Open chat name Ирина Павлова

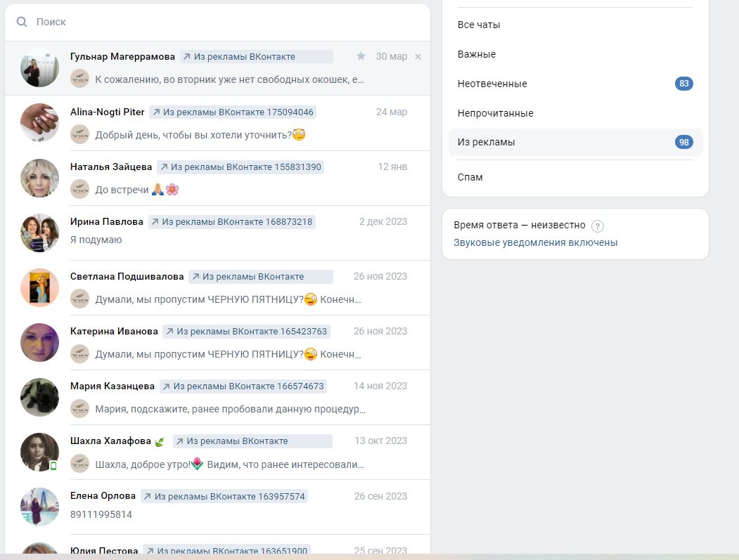point(106,222)
